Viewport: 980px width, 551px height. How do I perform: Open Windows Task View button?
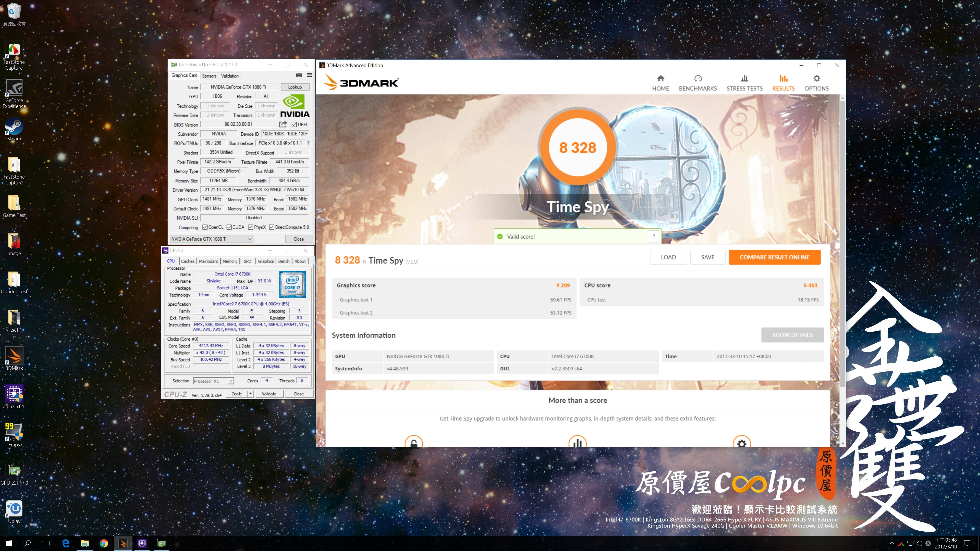point(46,543)
